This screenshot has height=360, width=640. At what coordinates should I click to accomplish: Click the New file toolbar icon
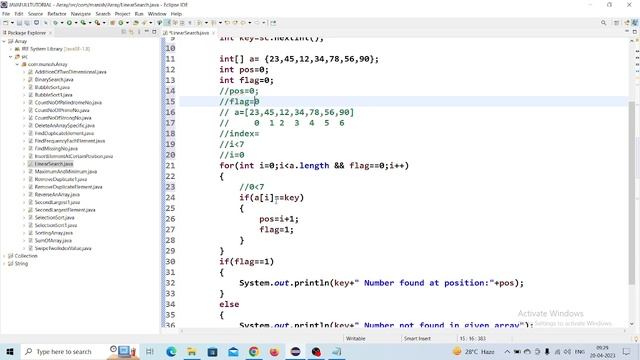(x=6, y=23)
